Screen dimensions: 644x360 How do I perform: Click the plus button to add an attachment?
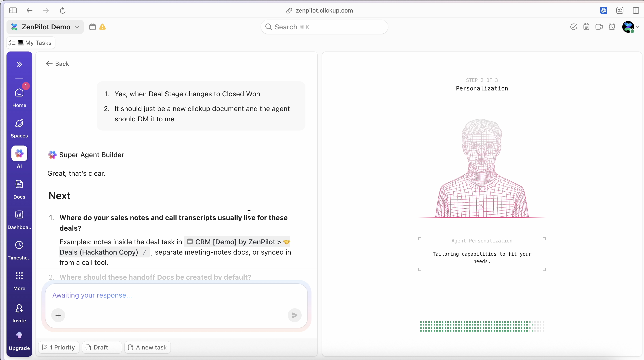(58, 315)
